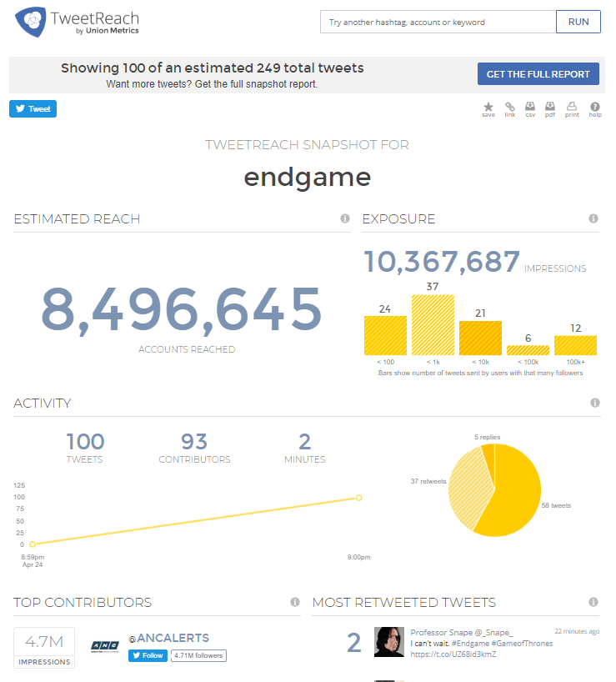Click the 2 Minutes stat

[305, 448]
